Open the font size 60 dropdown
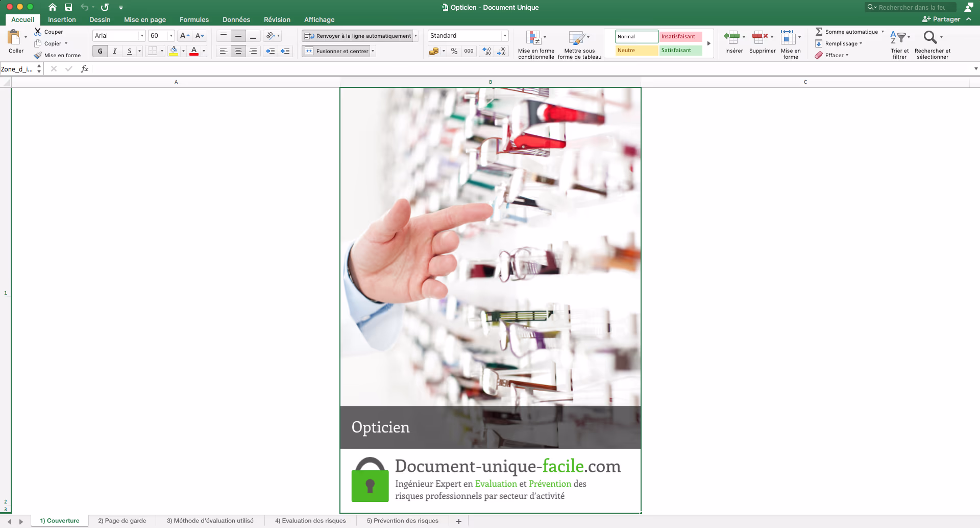The image size is (980, 528). pos(171,36)
